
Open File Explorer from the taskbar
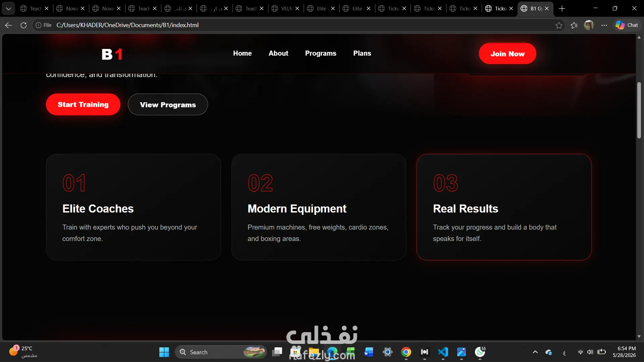pyautogui.click(x=314, y=352)
